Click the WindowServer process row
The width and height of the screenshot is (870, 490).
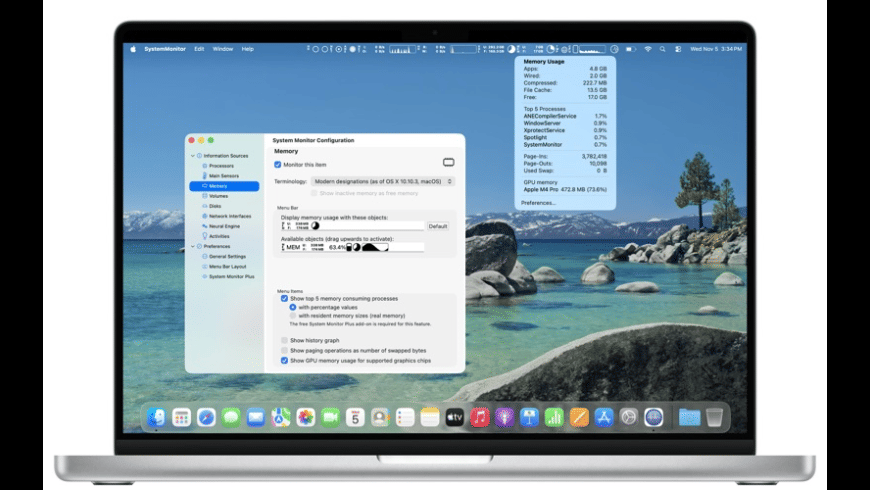coord(565,123)
